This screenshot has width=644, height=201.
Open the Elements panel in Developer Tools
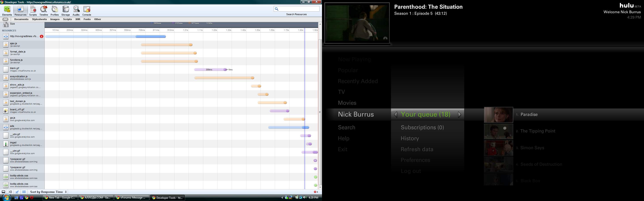[7, 11]
